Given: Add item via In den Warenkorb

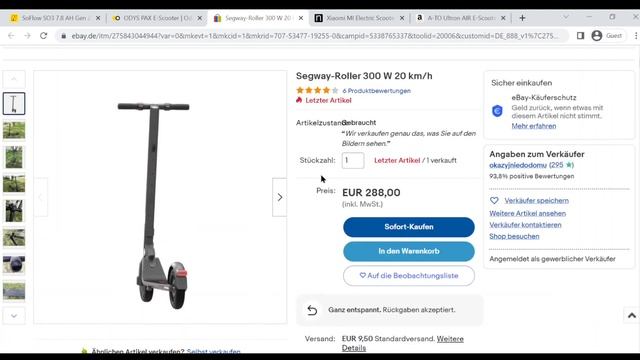Looking at the screenshot, I should click(409, 251).
